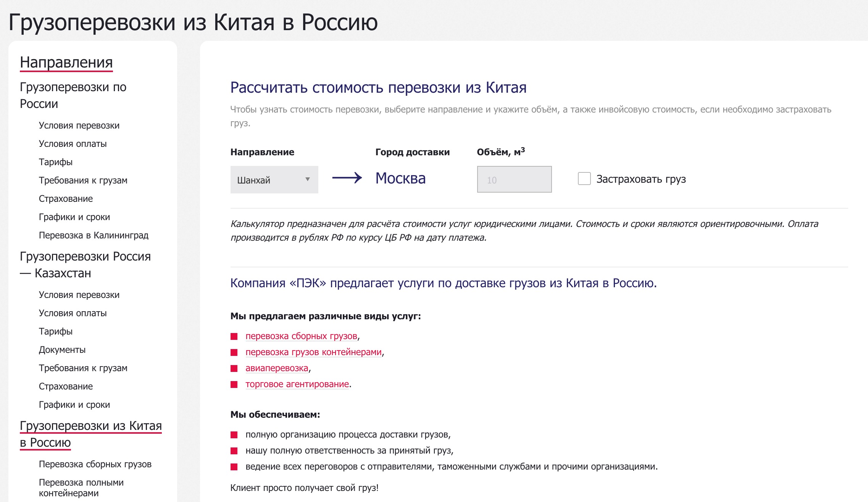
Task: Enable the Застраховать груз checkbox
Action: coord(584,179)
